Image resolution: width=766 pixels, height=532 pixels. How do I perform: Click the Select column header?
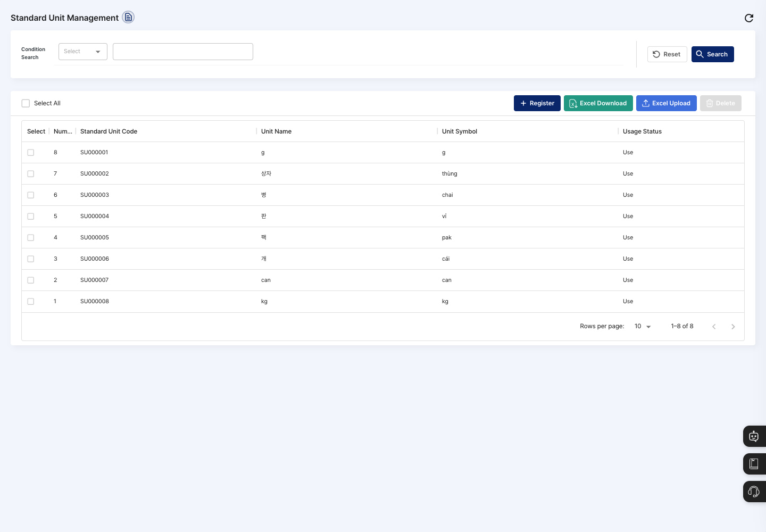pyautogui.click(x=36, y=131)
